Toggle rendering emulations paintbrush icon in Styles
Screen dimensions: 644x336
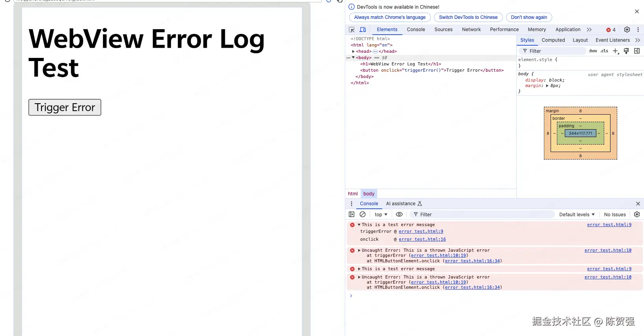[x=626, y=51]
